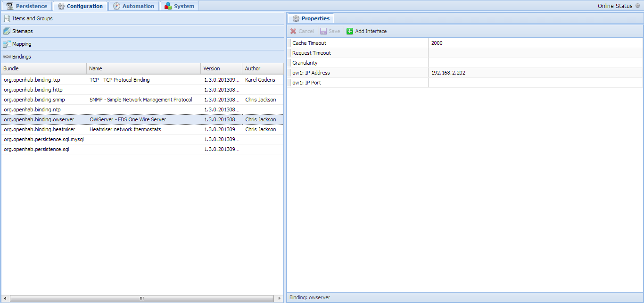Click the ow1: IP Address property name

(x=311, y=73)
